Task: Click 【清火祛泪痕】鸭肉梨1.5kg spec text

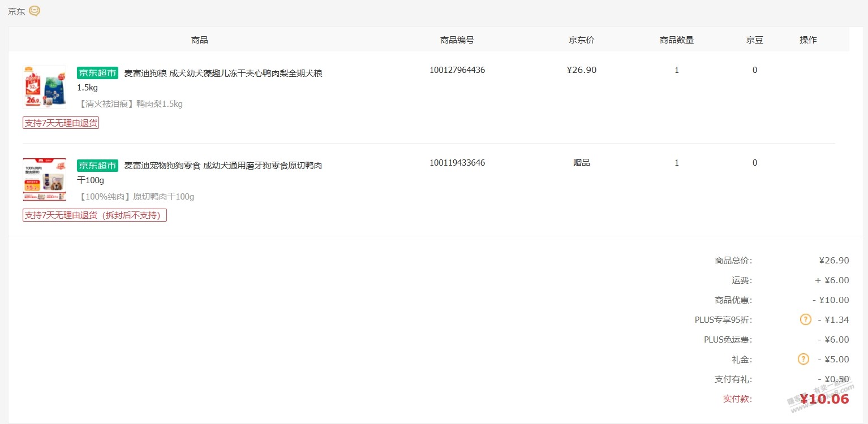Action: point(130,104)
